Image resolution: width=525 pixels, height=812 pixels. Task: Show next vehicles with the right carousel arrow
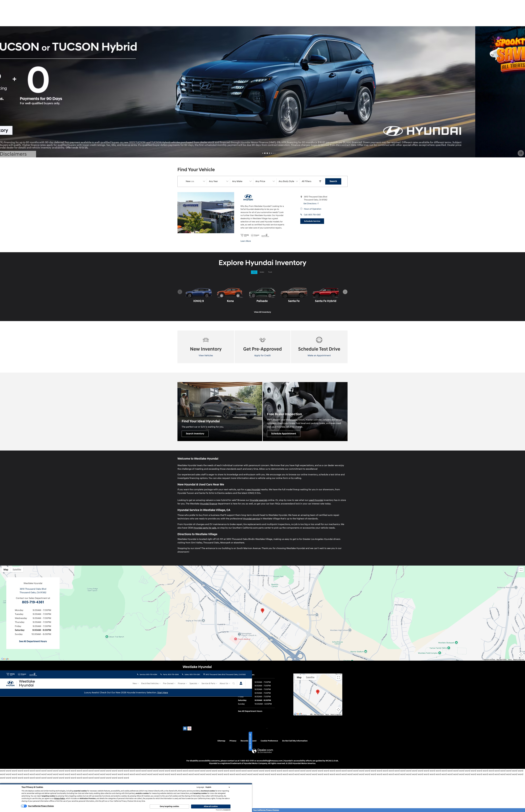point(345,292)
